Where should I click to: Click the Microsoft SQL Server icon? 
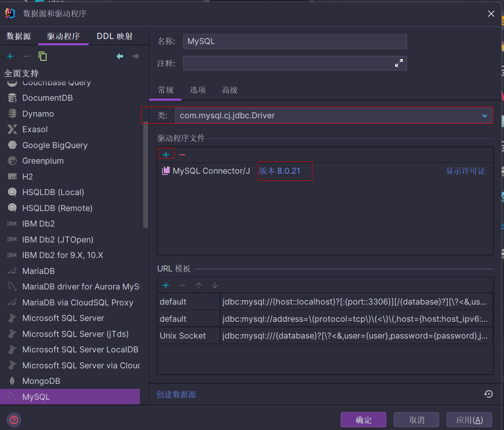13,318
